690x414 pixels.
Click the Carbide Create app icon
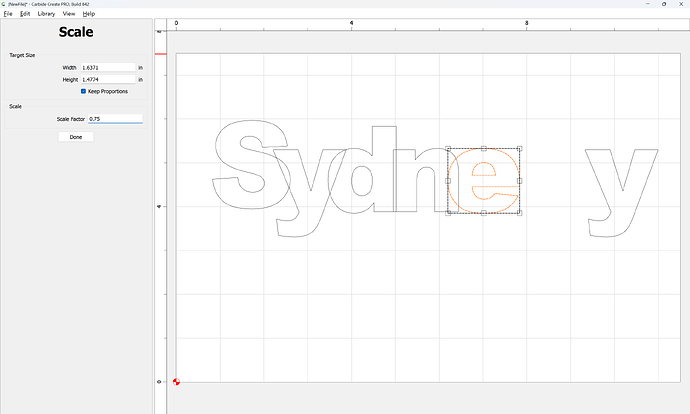click(x=4, y=4)
